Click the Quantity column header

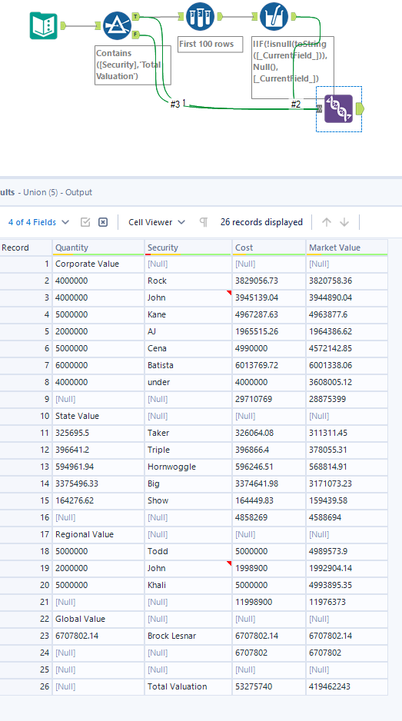(98, 247)
